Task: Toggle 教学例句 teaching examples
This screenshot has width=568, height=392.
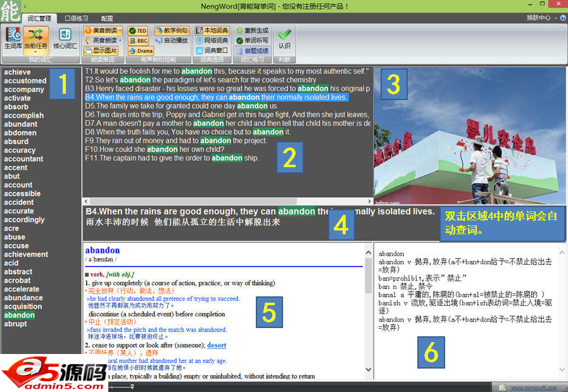Action: 172,31
